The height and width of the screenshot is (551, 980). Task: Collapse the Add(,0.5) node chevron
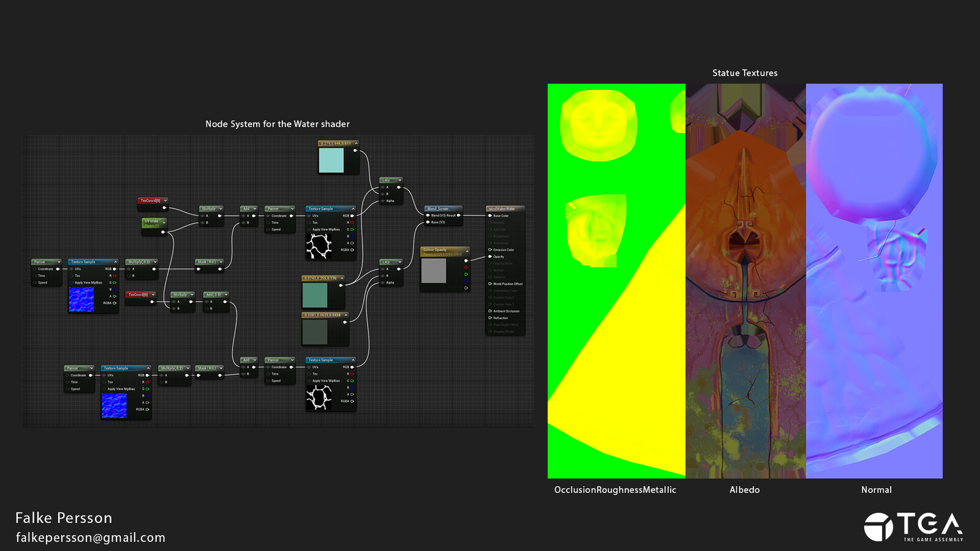(226, 294)
